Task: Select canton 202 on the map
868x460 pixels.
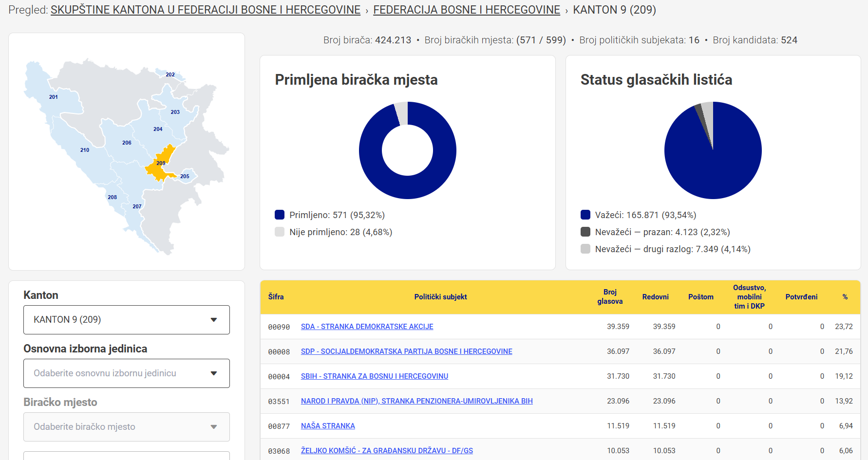Action: (170, 74)
